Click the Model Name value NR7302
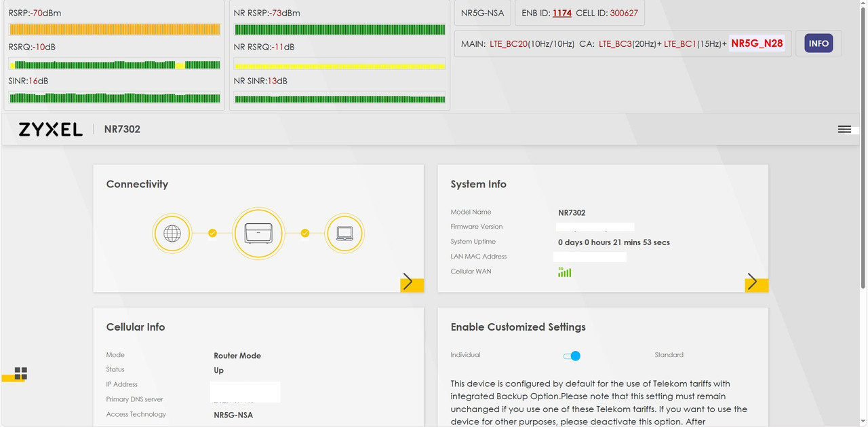 point(572,212)
